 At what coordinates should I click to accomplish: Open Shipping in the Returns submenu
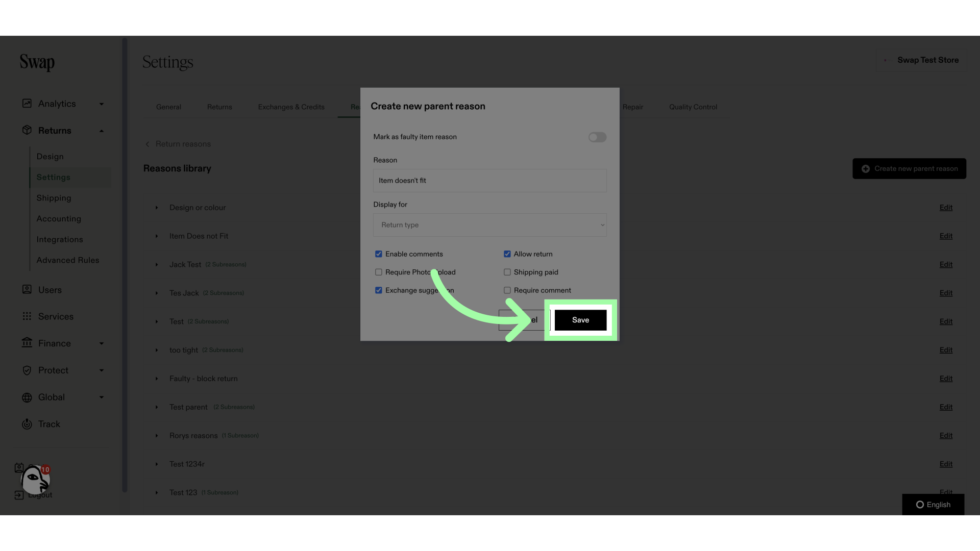pyautogui.click(x=54, y=198)
